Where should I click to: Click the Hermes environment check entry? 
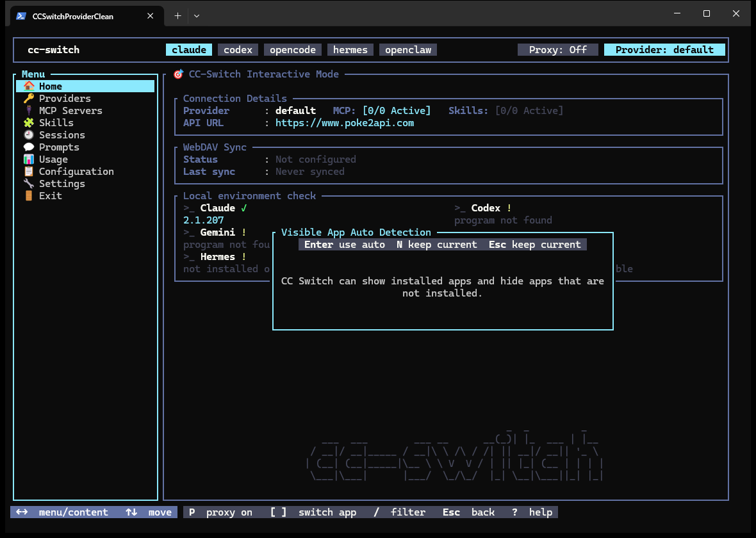pyautogui.click(x=215, y=256)
